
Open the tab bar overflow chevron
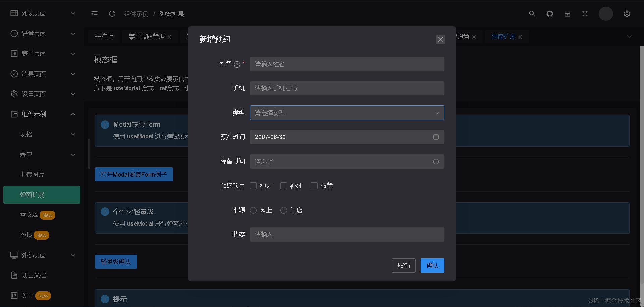(629, 37)
